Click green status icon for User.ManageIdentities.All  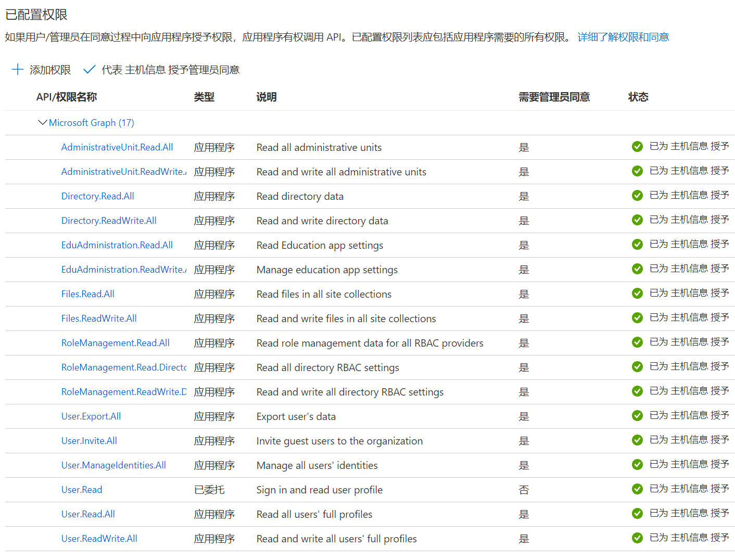pyautogui.click(x=637, y=465)
